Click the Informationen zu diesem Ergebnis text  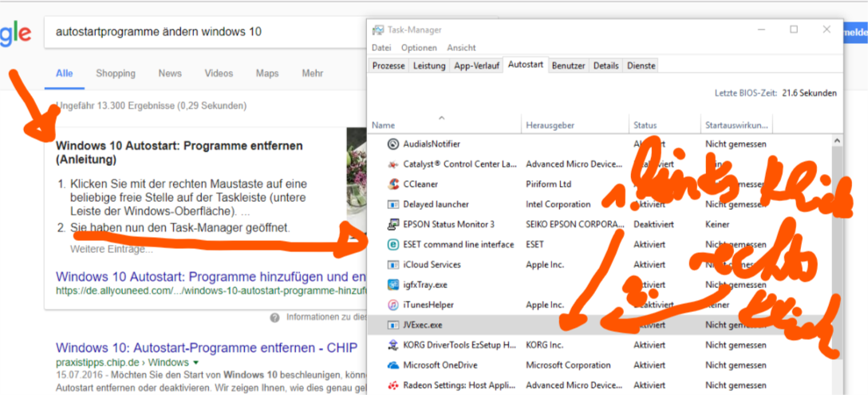(326, 318)
